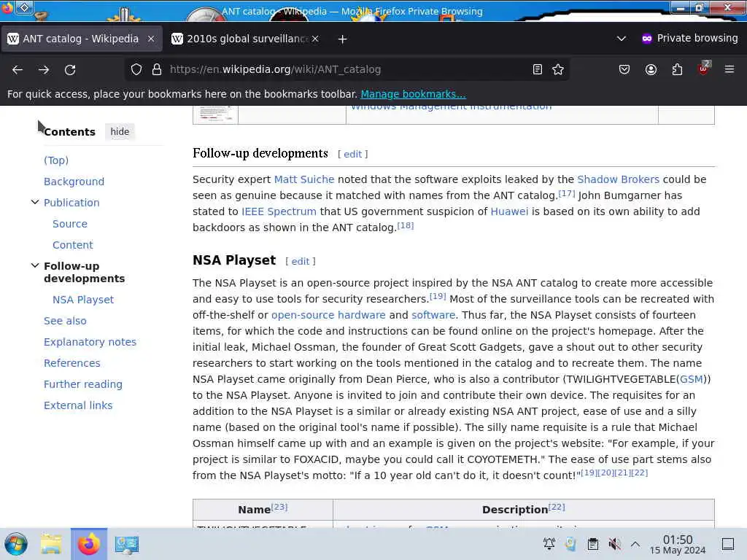This screenshot has width=747, height=560.
Task: Edit the NSA Playset section
Action: pos(300,261)
